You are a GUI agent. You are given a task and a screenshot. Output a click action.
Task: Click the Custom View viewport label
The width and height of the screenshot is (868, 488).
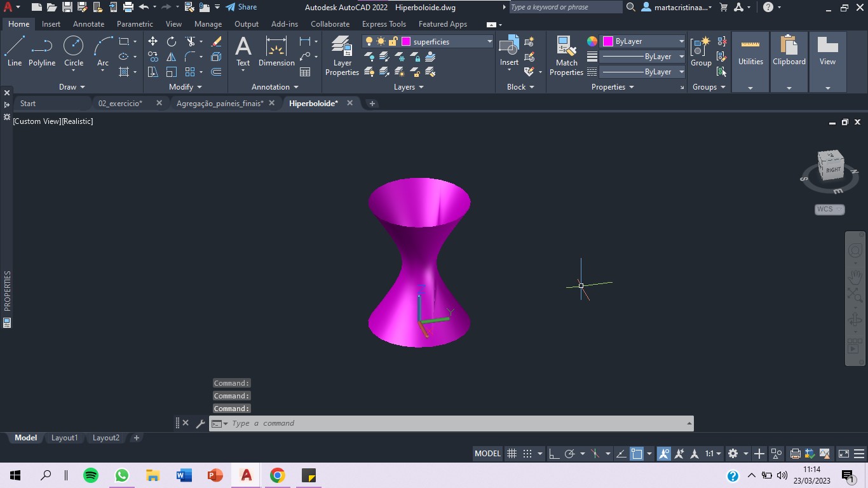tap(36, 121)
